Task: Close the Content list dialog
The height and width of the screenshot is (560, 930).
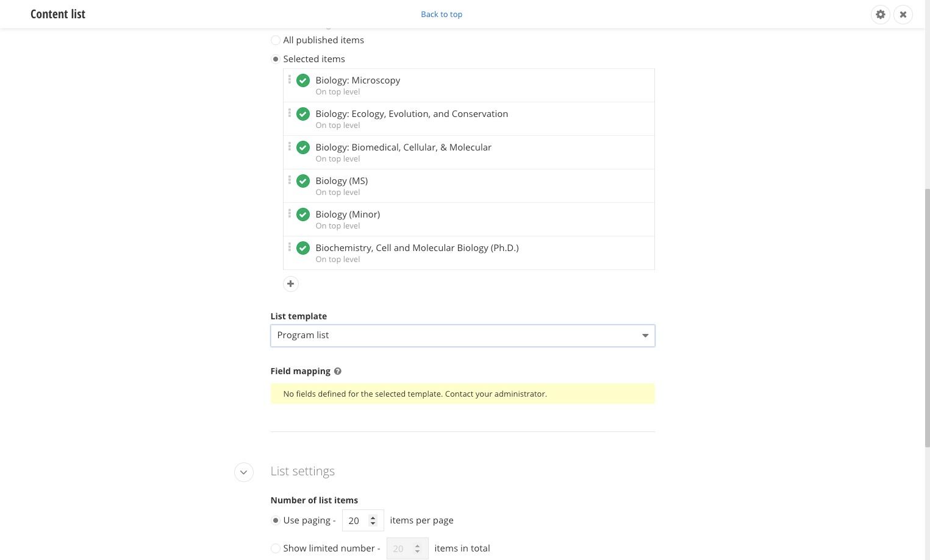Action: [x=903, y=14]
